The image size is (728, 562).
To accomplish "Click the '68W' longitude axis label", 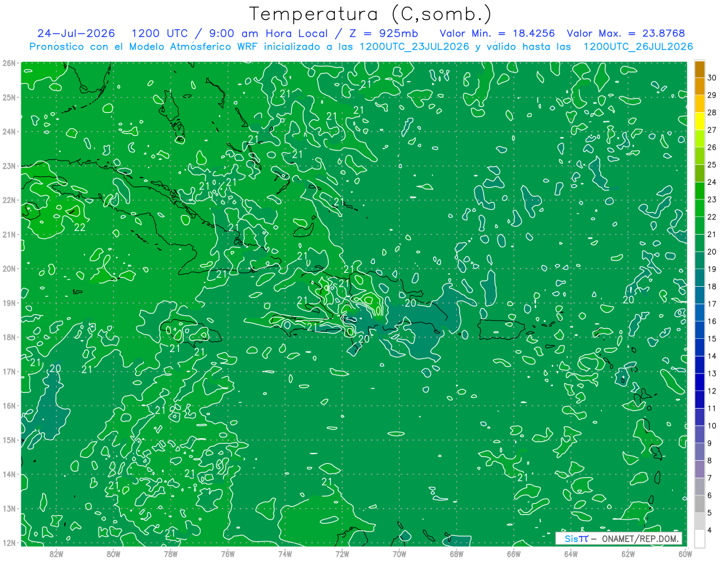I will click(456, 553).
